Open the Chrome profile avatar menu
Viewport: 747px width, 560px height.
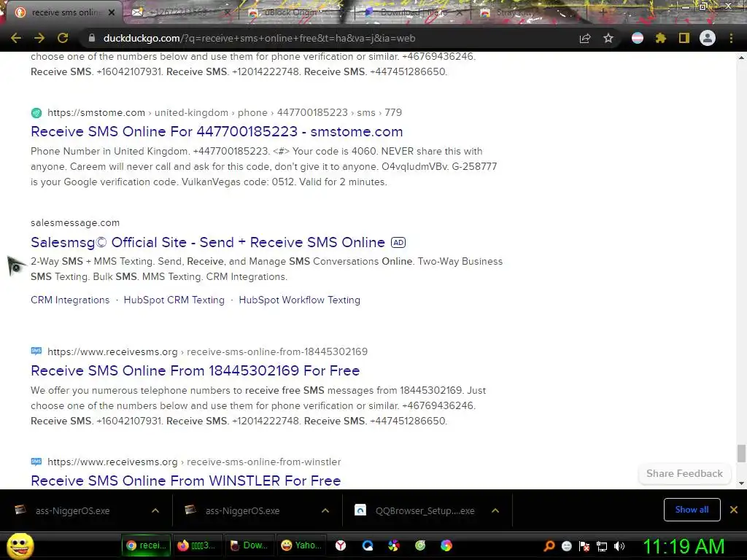coord(708,38)
